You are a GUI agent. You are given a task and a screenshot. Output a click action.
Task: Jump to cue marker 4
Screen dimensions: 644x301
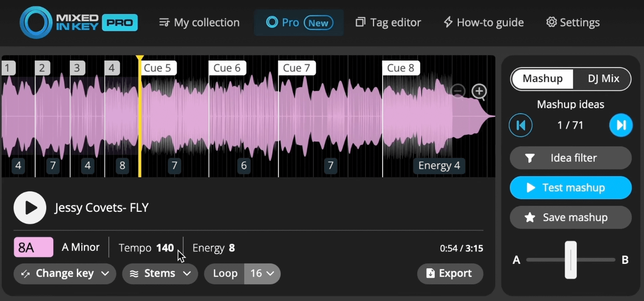coord(112,68)
